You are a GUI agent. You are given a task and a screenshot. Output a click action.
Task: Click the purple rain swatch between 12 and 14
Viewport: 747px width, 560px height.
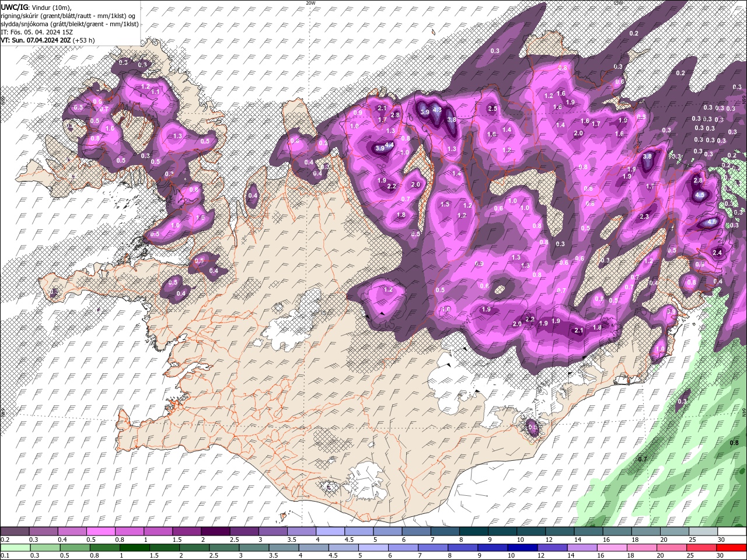pyautogui.click(x=553, y=548)
